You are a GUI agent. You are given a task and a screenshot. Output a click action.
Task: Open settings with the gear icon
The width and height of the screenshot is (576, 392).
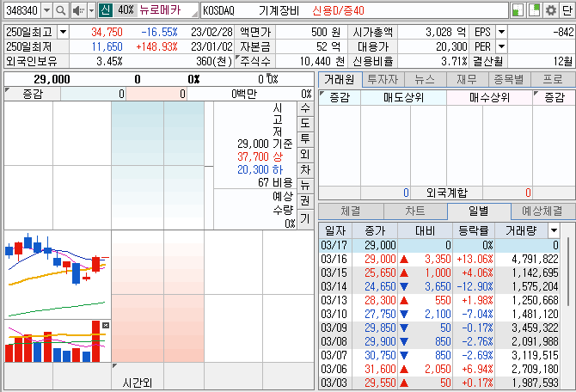(550, 10)
